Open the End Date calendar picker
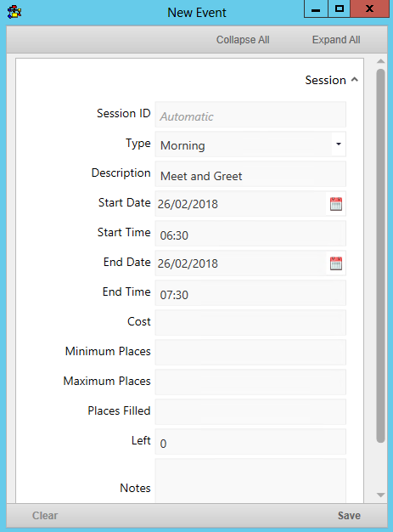This screenshot has height=532, width=393. (x=336, y=263)
